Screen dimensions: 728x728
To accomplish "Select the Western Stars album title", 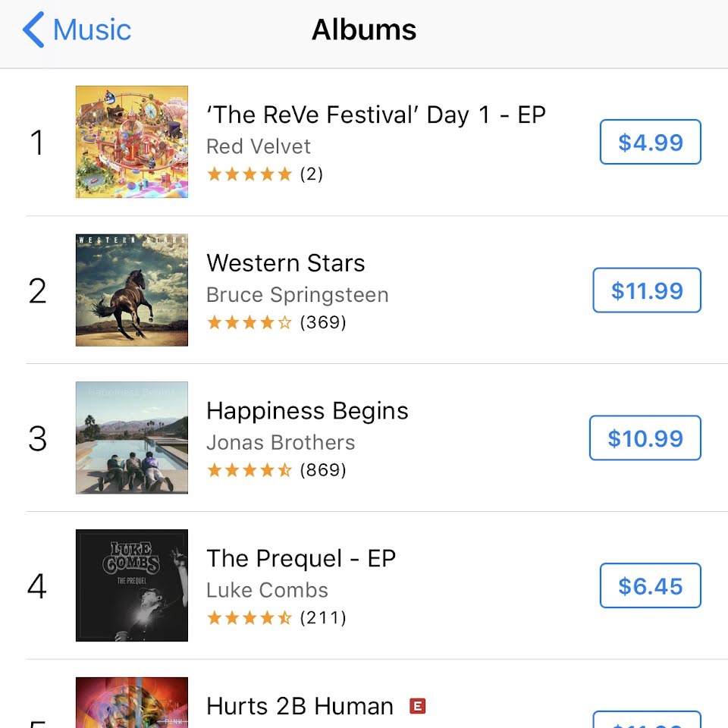I will [286, 263].
